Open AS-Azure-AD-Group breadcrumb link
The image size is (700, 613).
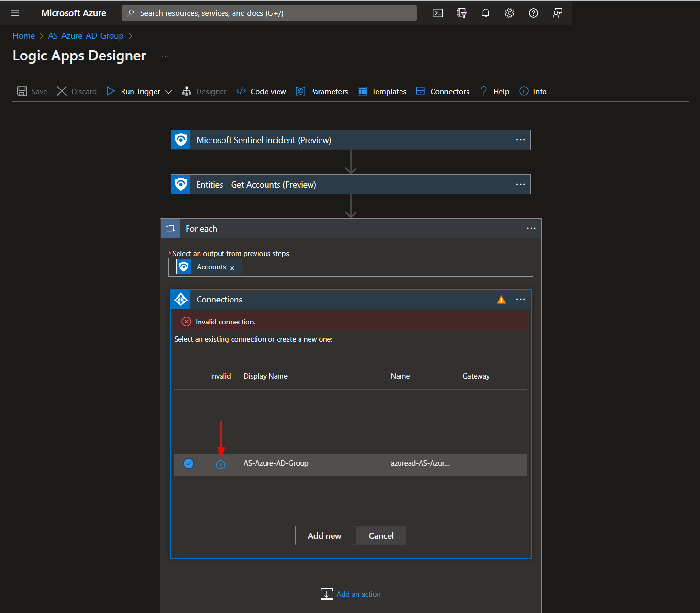click(86, 36)
